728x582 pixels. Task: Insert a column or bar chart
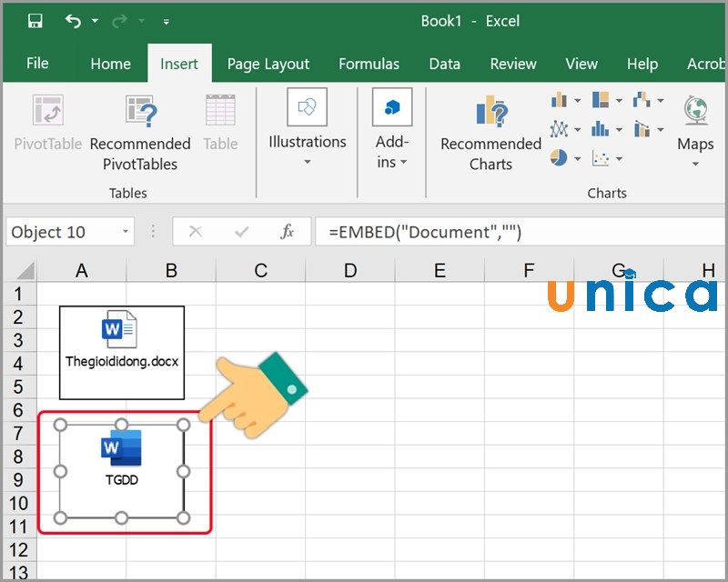point(558,100)
